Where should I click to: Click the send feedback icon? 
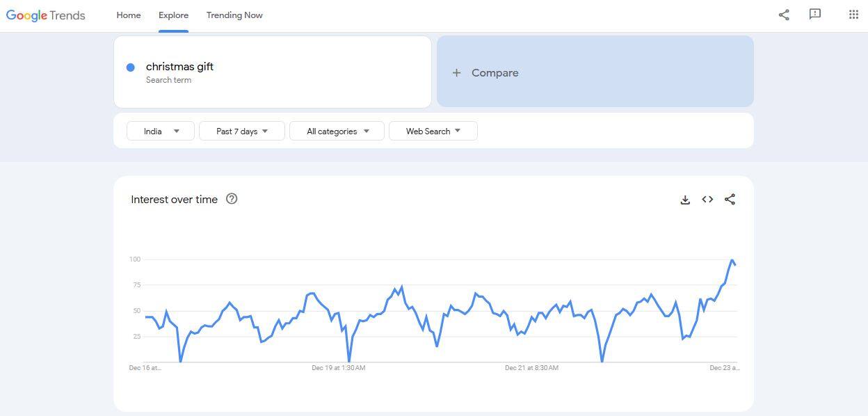[815, 15]
